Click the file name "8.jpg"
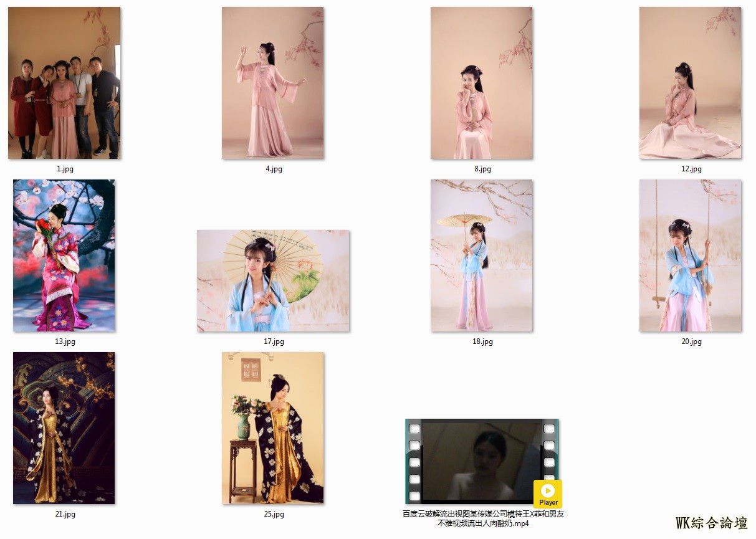756x539 pixels. point(482,169)
